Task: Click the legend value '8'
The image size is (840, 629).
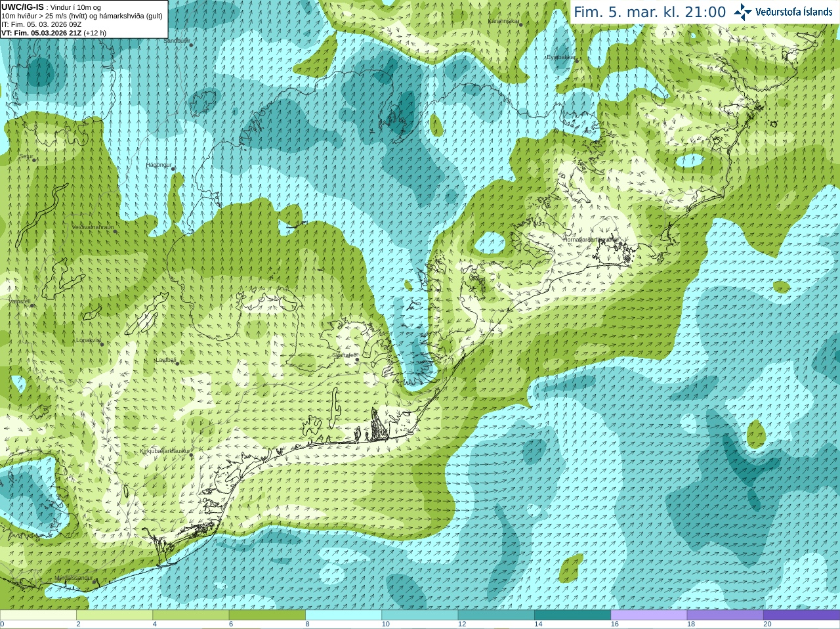Action: click(307, 624)
